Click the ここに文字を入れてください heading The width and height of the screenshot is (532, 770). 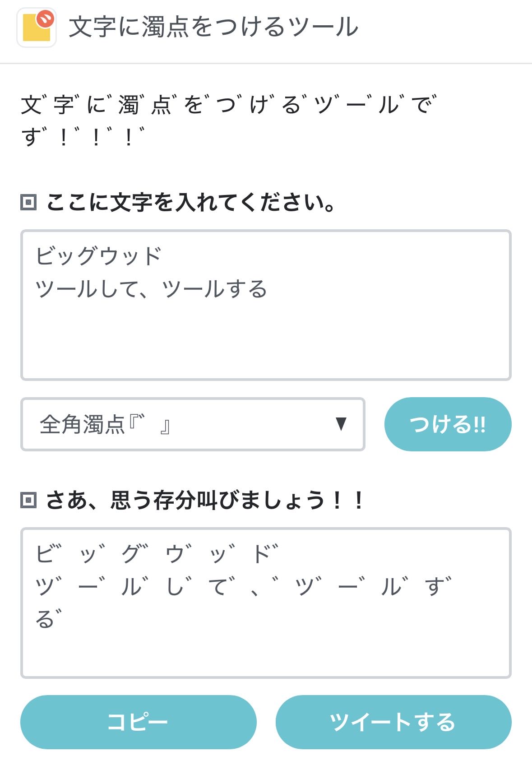tap(190, 202)
